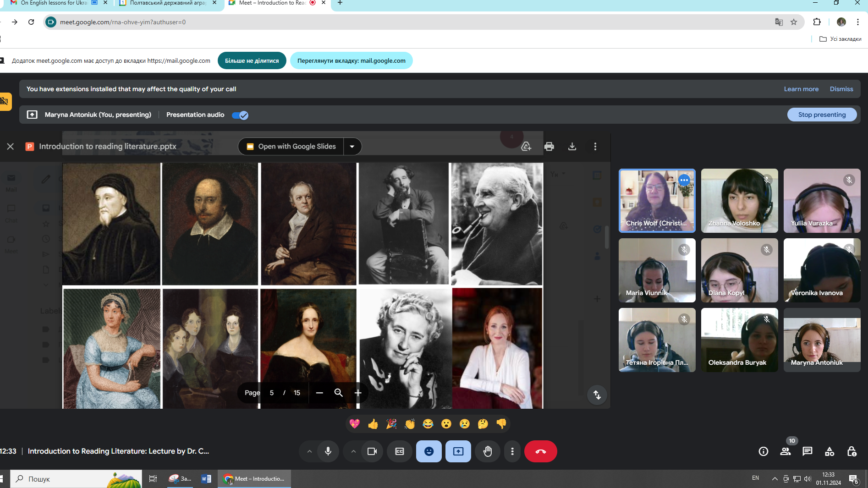The height and width of the screenshot is (488, 868).
Task: Click Learn more about extensions
Action: click(801, 89)
